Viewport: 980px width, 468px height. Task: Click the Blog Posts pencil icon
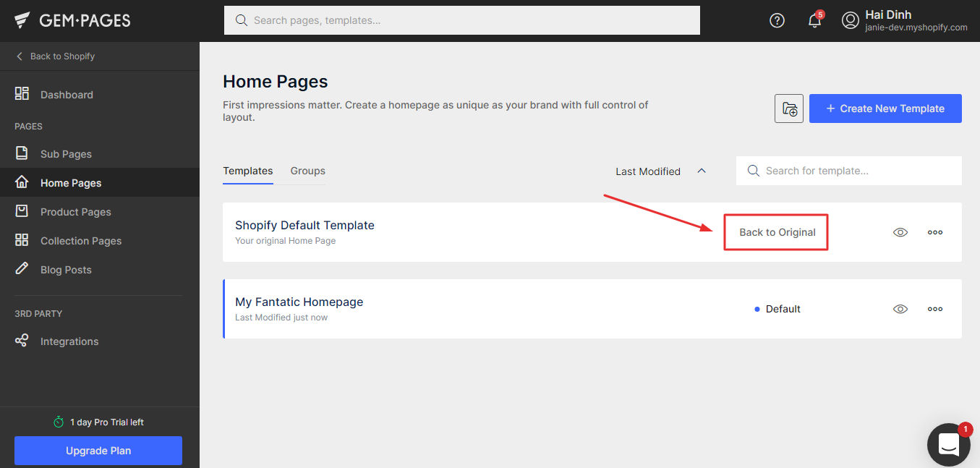[x=22, y=269]
